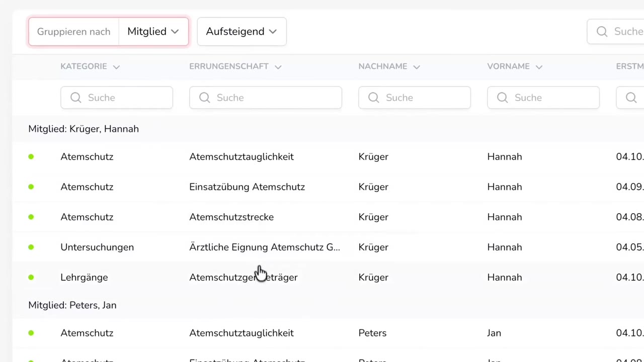Click the 'Untersuchungen' category cell
The height and width of the screenshot is (362, 644).
97,247
